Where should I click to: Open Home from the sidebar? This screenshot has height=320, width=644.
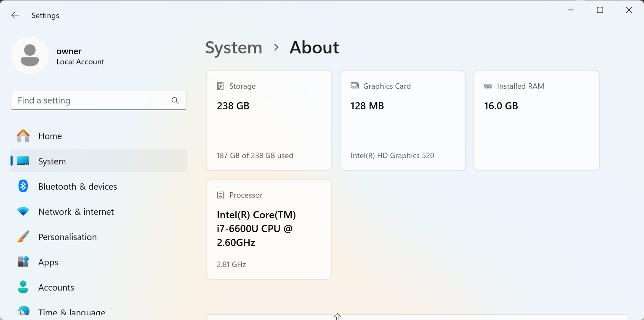[50, 136]
